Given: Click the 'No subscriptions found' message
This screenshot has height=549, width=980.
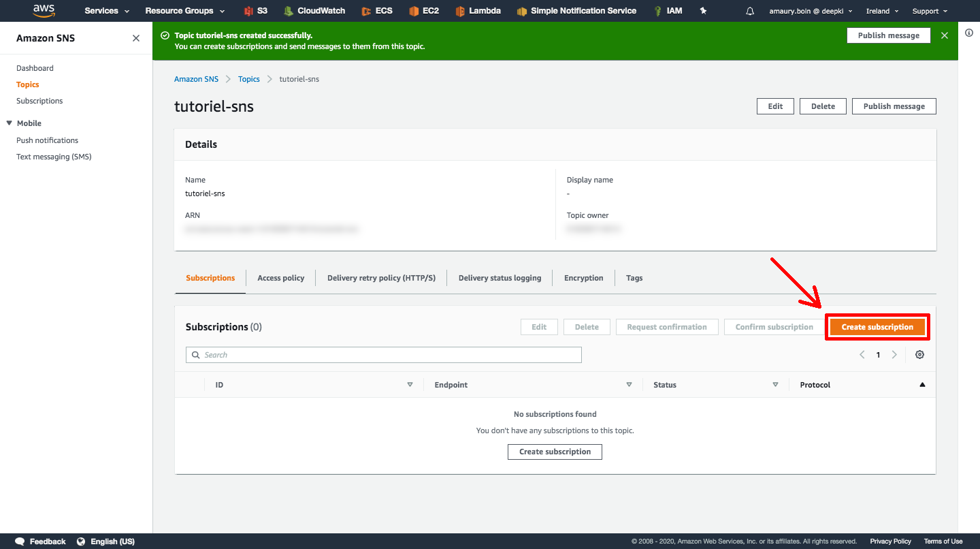Looking at the screenshot, I should 555,414.
